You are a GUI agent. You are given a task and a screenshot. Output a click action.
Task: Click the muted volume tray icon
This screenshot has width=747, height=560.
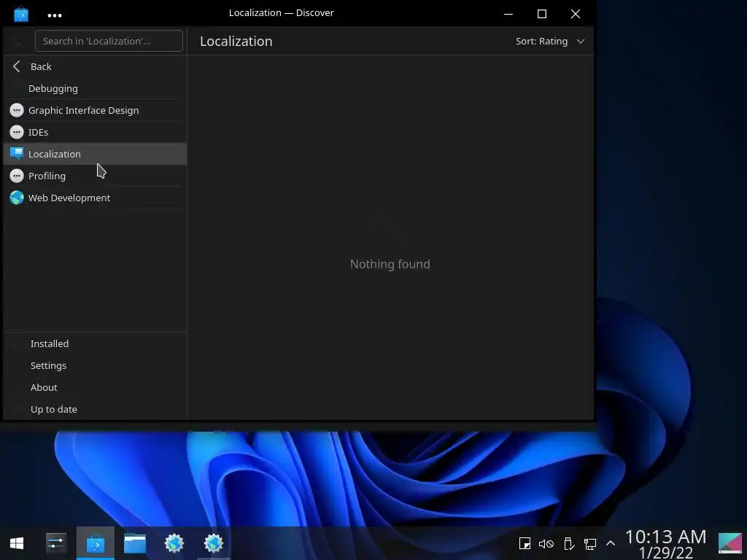546,543
